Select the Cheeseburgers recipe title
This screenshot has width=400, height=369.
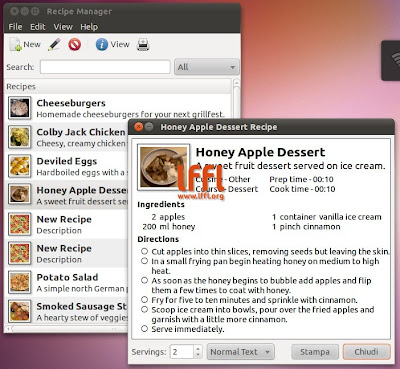(71, 103)
